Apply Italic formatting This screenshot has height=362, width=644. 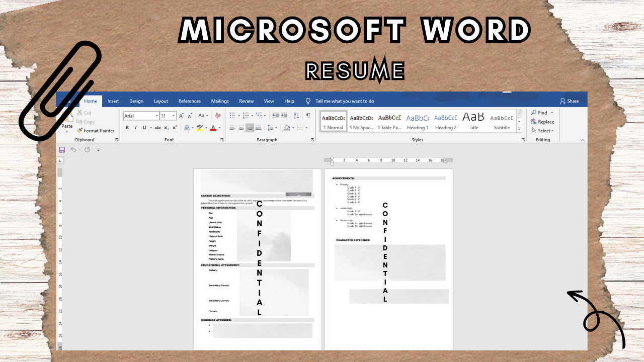coord(135,128)
